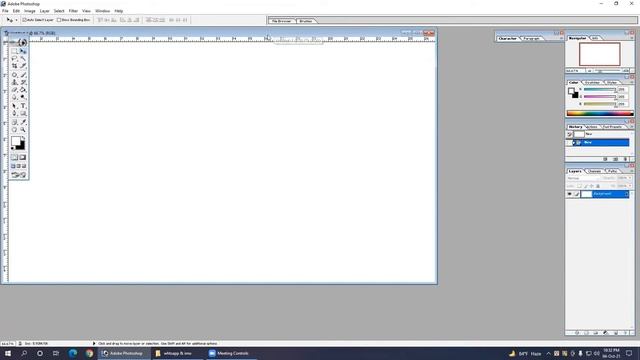
Task: Open the Navigator palette options menu arrow
Action: coord(631,38)
